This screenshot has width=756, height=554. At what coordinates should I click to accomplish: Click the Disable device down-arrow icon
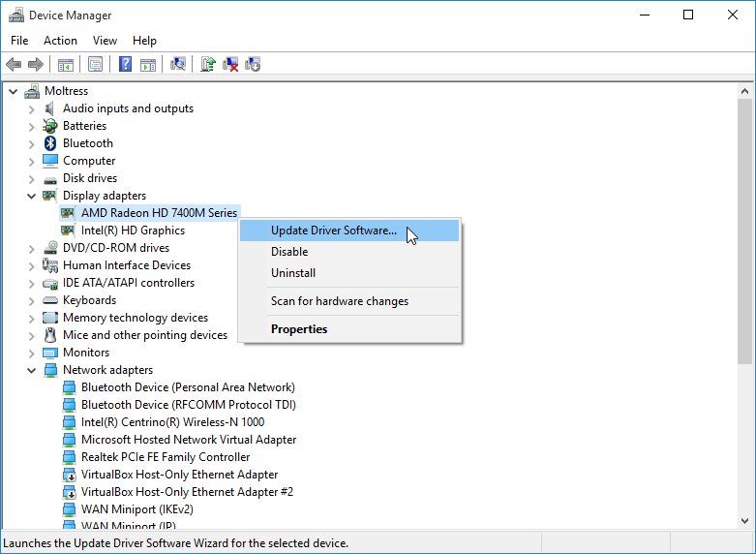click(253, 64)
